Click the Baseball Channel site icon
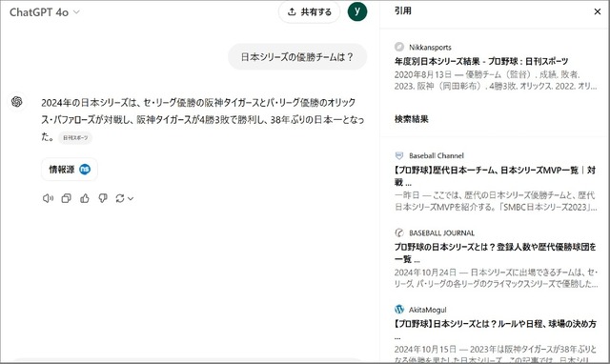This screenshot has width=610, height=364. [399, 155]
